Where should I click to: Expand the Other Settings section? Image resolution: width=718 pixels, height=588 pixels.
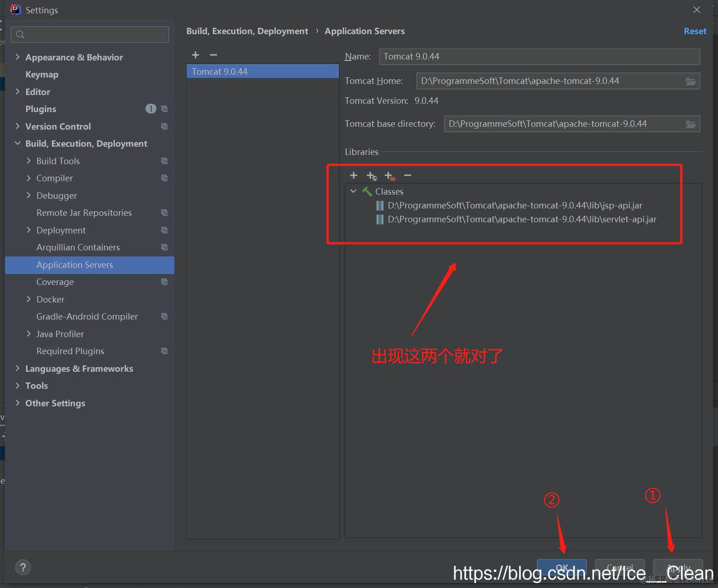[x=18, y=403]
